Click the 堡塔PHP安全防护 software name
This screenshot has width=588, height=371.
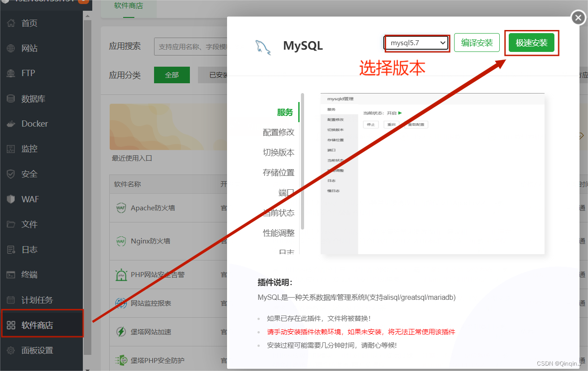[158, 360]
